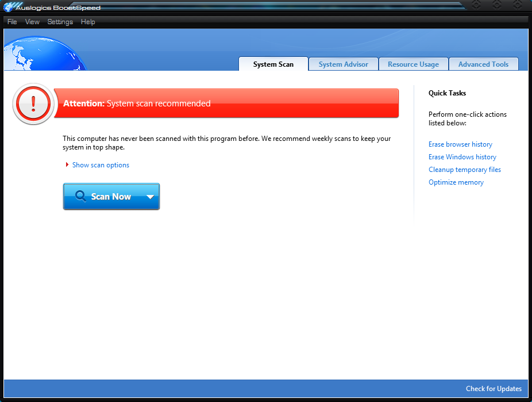Click the red Attention System scan recommended banner
Image resolution: width=532 pixels, height=402 pixels.
(226, 104)
